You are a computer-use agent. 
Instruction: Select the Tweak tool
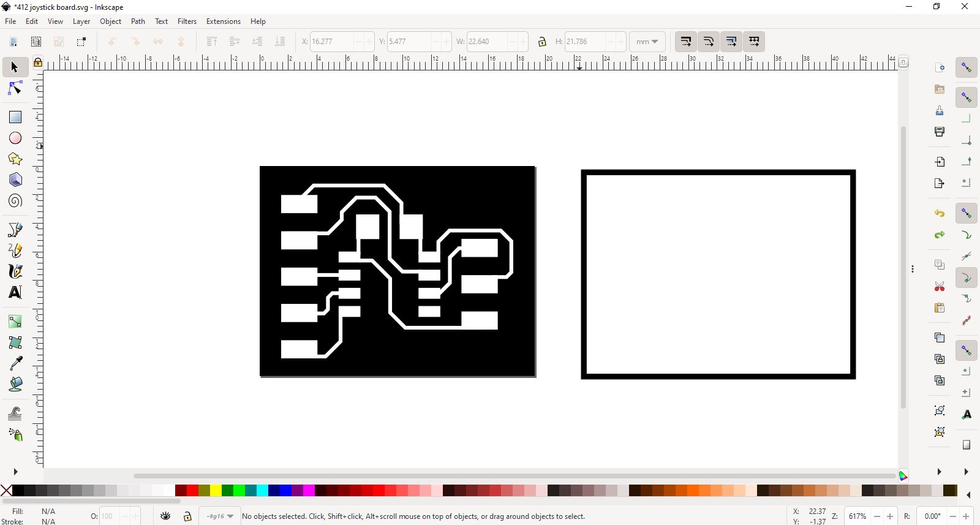(15, 414)
